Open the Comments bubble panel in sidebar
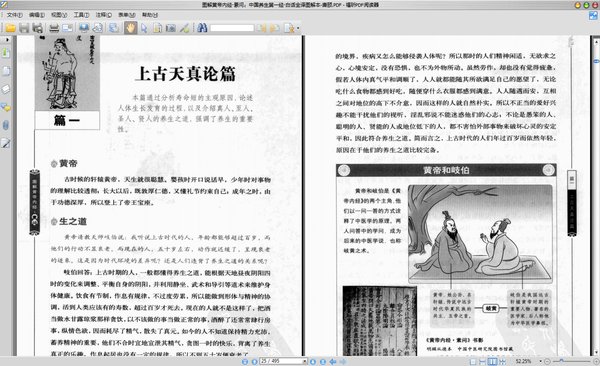The height and width of the screenshot is (366, 600). click(x=6, y=107)
